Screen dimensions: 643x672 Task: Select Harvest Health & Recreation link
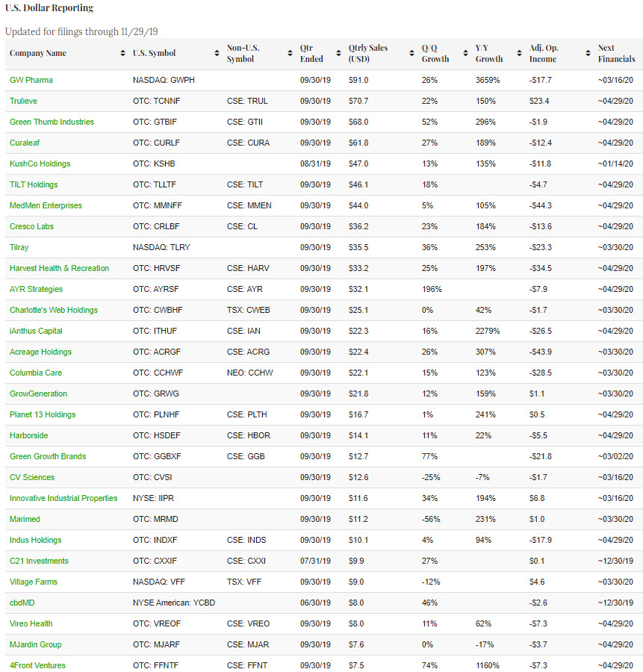point(59,268)
